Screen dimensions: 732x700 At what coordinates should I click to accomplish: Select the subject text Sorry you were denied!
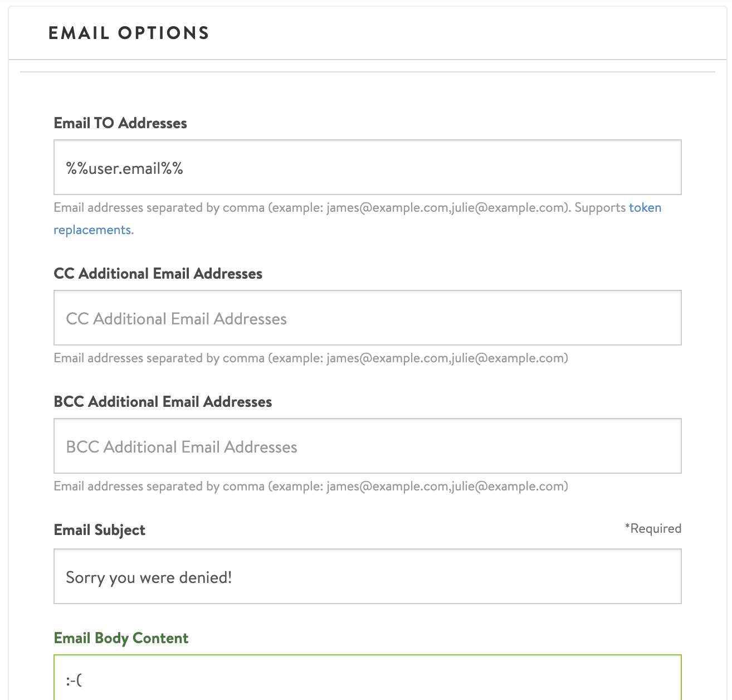(150, 577)
